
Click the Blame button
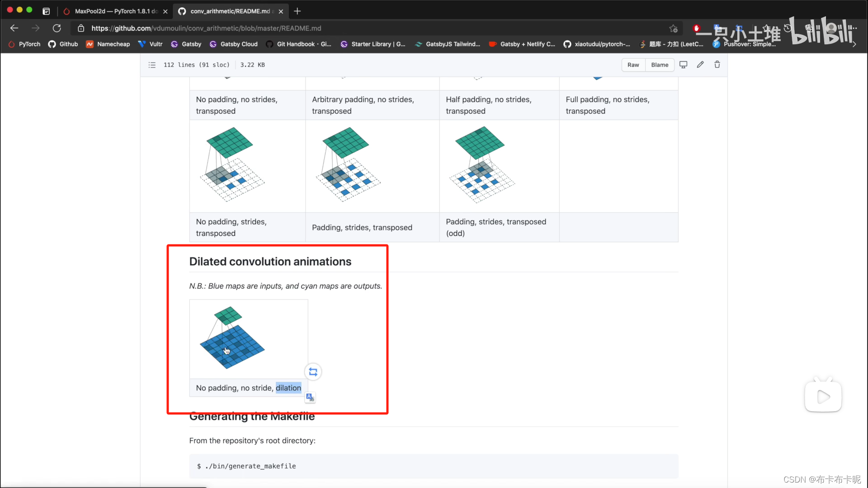(660, 65)
